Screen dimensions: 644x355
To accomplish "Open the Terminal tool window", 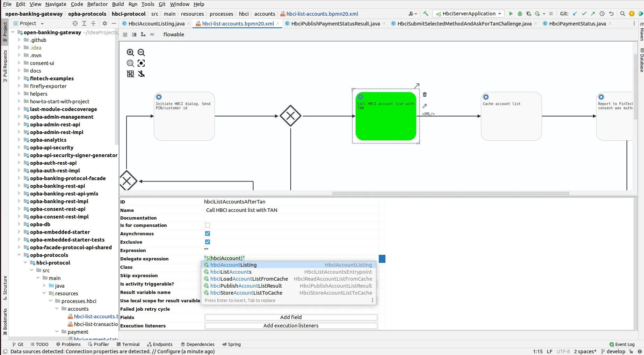I will pyautogui.click(x=128, y=344).
